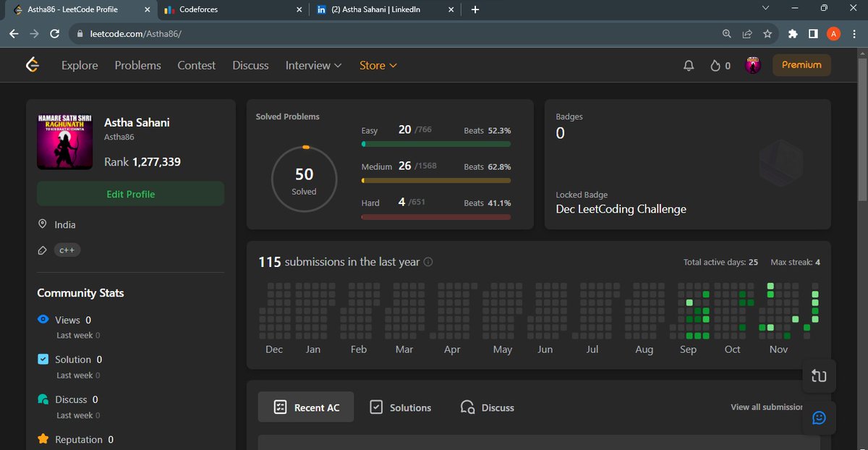Click the Solution checkmark icon
This screenshot has width=868, height=450.
coord(43,360)
